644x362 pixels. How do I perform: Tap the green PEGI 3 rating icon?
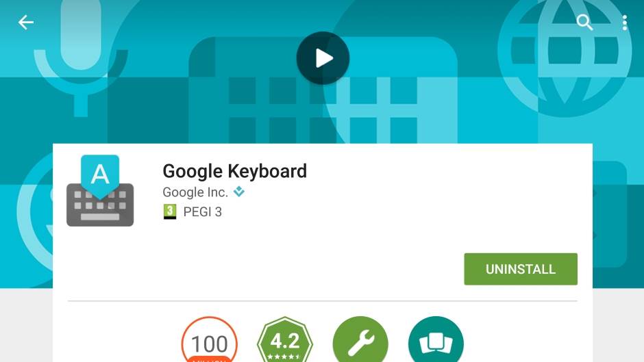coord(170,211)
